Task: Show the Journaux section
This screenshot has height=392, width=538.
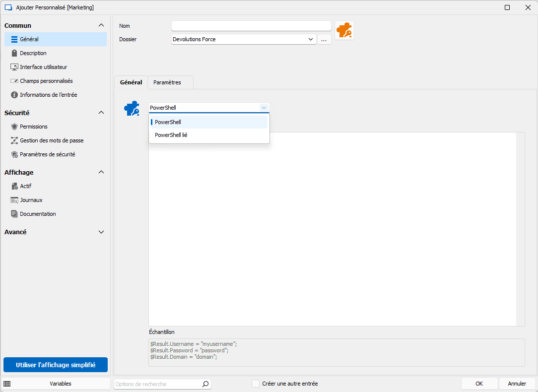Action: tap(31, 200)
